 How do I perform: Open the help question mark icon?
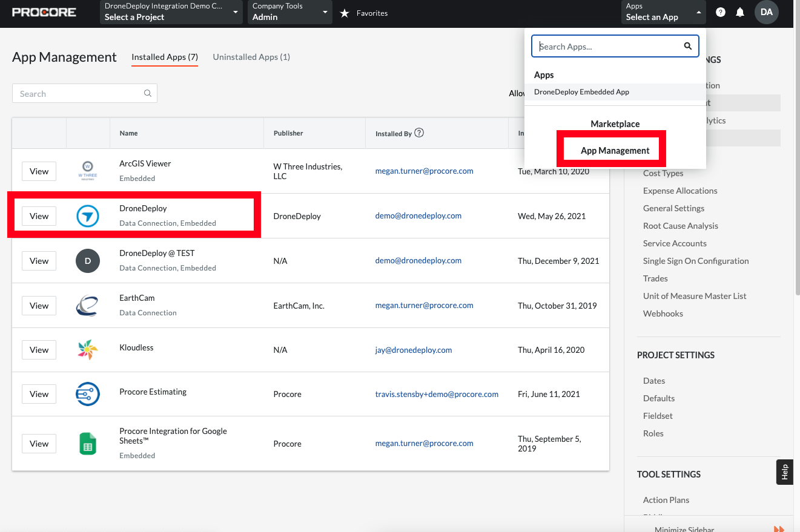point(721,12)
